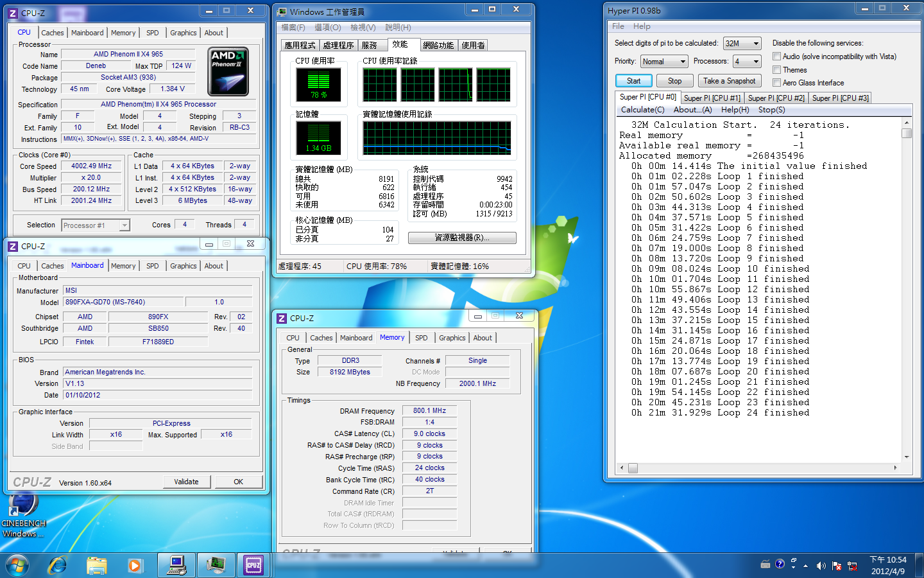This screenshot has width=924, height=578.
Task: Open Graphics tab in the Mainboard CPU-Z window
Action: pos(183,266)
